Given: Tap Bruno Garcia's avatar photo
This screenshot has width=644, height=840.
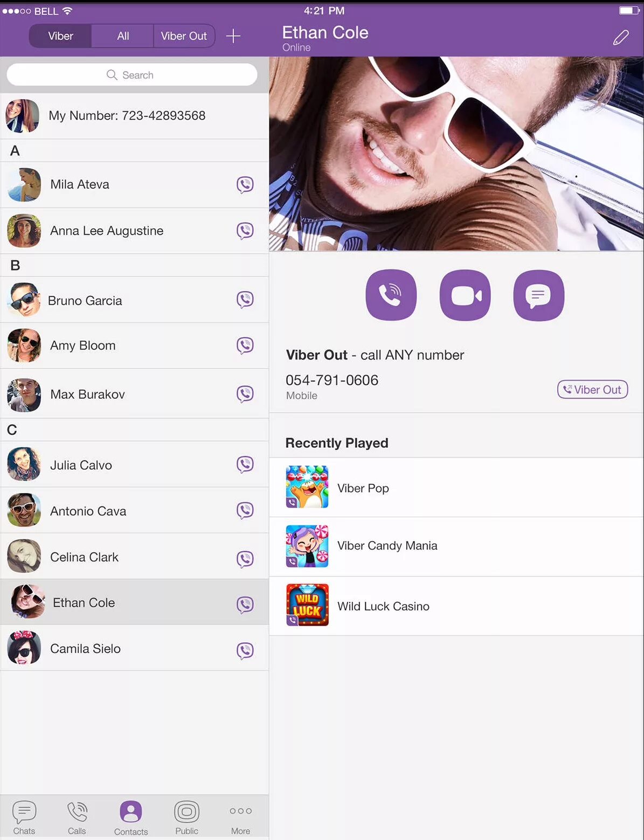Looking at the screenshot, I should point(24,300).
